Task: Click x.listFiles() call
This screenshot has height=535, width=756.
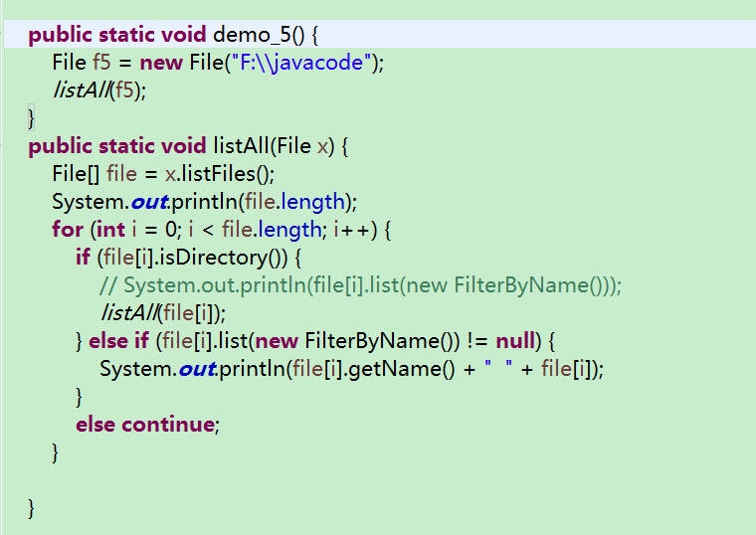Action: point(218,173)
